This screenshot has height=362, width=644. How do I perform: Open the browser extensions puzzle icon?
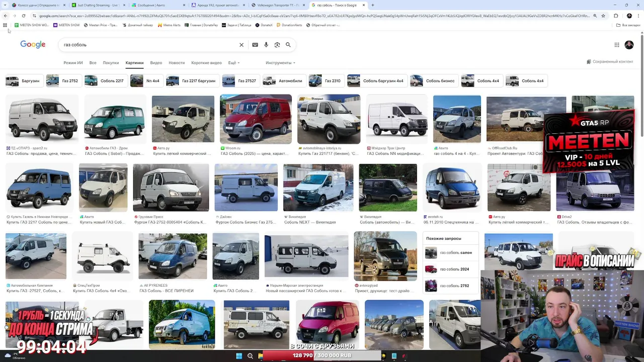(616, 16)
